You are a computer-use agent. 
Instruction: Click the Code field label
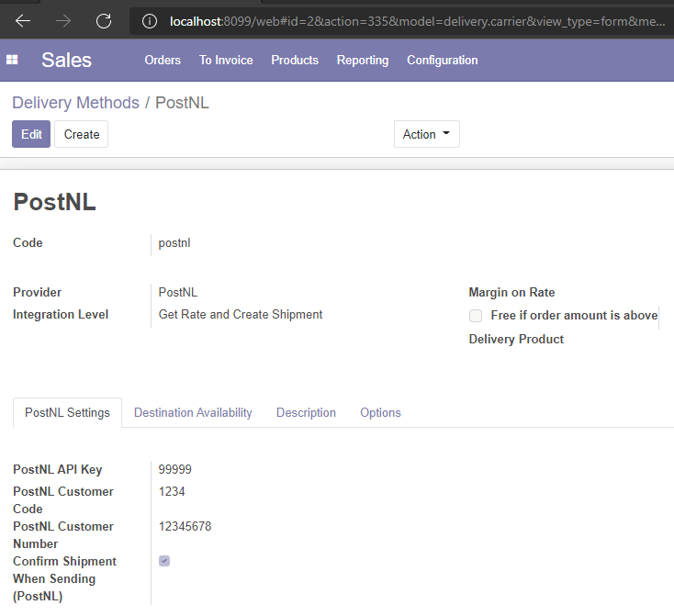click(x=28, y=242)
